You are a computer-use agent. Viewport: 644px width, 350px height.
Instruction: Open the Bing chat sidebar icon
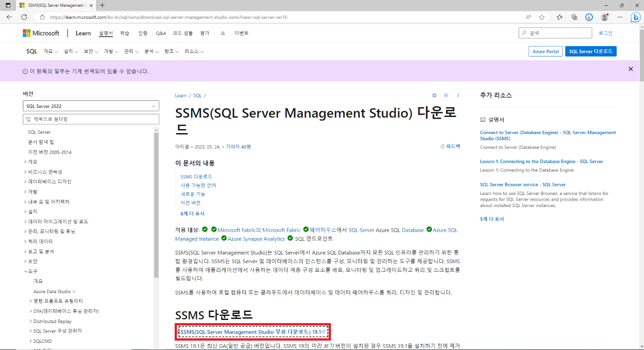point(635,17)
